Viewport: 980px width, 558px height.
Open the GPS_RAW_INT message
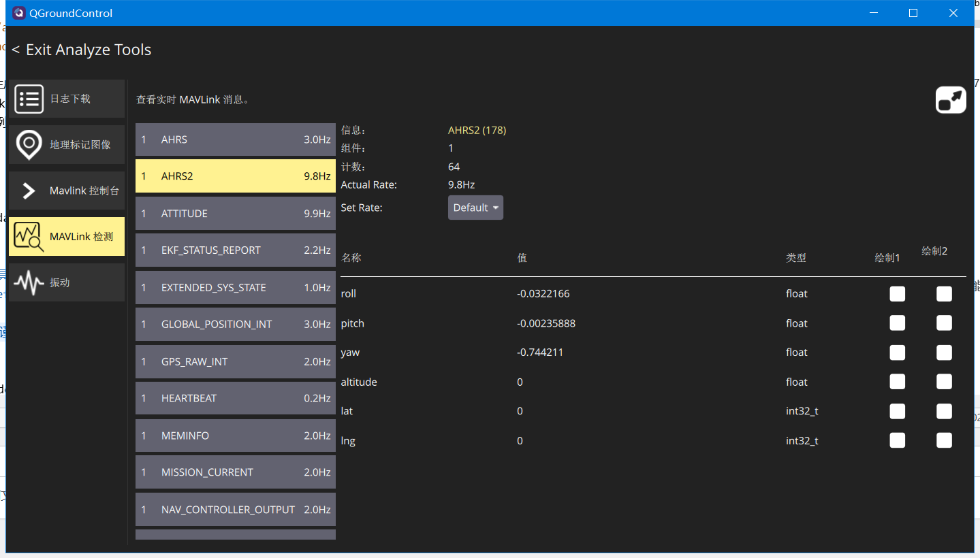point(236,361)
